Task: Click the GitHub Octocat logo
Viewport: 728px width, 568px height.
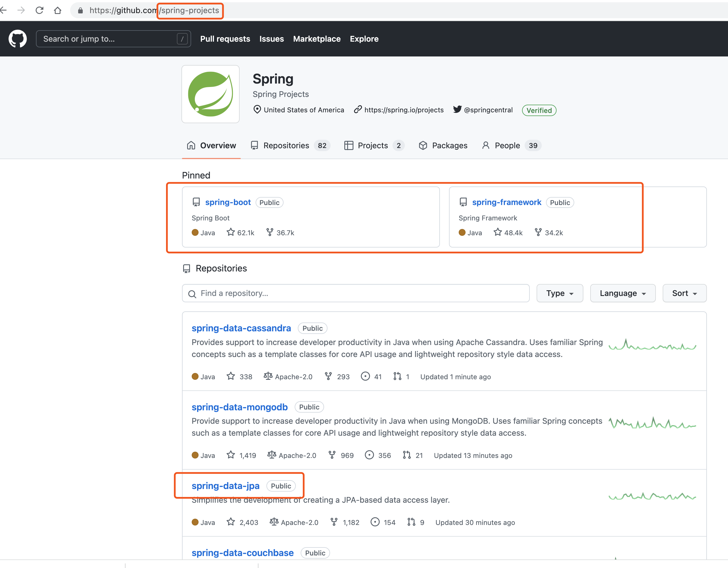Action: [x=18, y=39]
